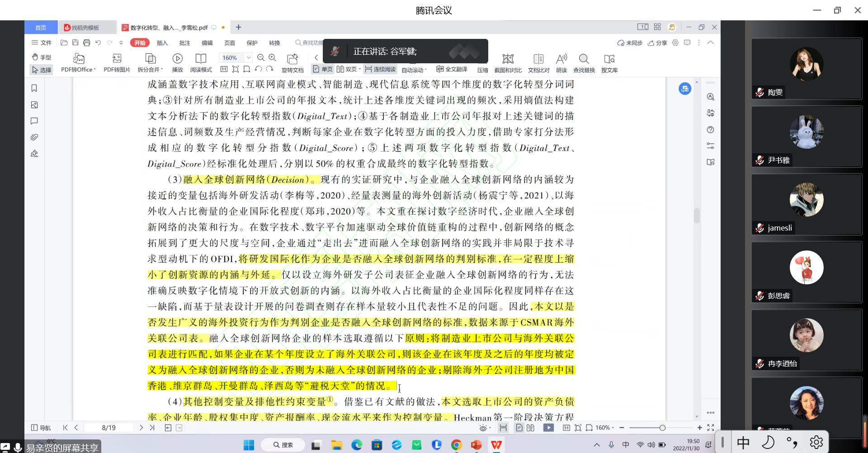Viewport: 868px width, 453px height.
Task: Enable 连续阅读 continuous reading mode
Action: [x=380, y=69]
